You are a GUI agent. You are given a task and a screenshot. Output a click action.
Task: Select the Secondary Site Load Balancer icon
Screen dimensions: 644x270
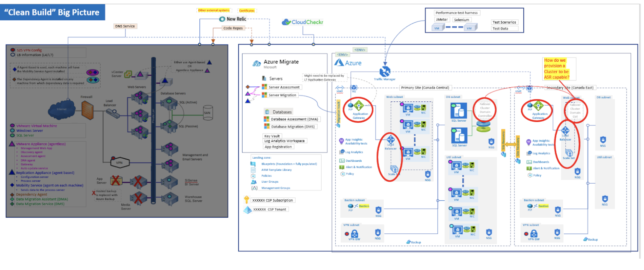tap(565, 130)
